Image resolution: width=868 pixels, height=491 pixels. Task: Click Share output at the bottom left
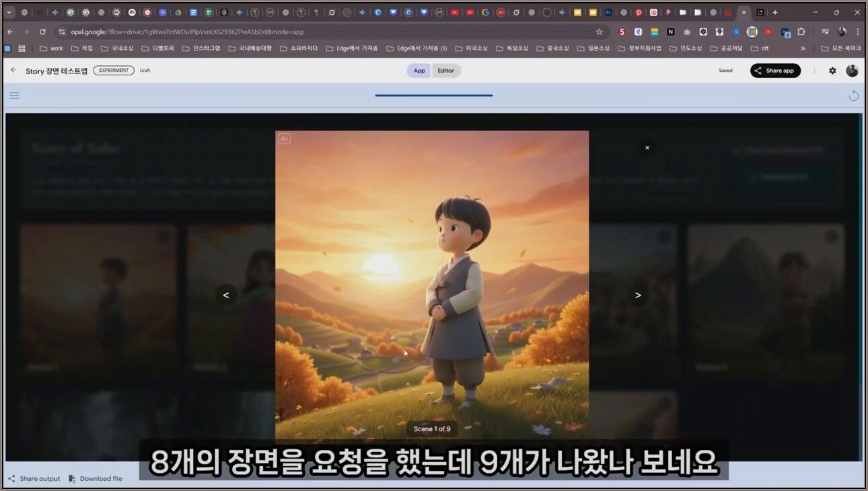click(34, 479)
